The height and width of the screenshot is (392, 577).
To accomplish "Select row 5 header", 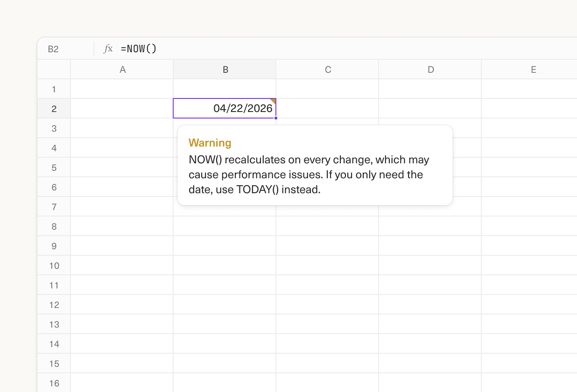I will pyautogui.click(x=54, y=168).
